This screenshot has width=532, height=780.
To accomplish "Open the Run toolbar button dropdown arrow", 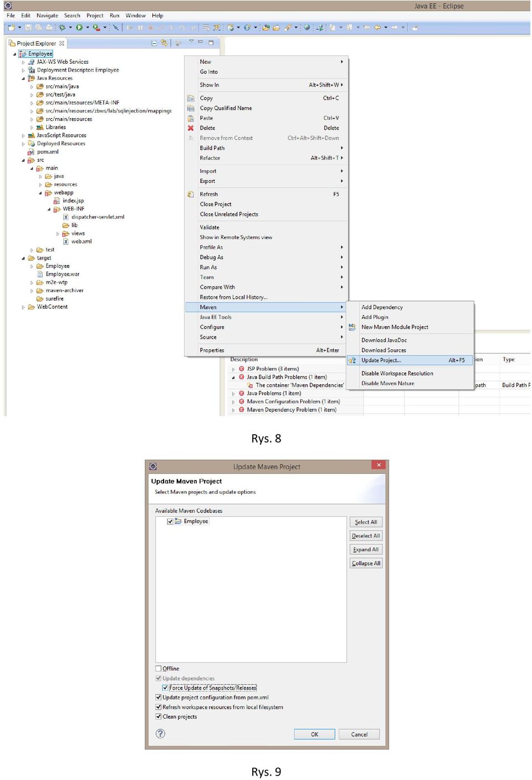I will 88,27.
